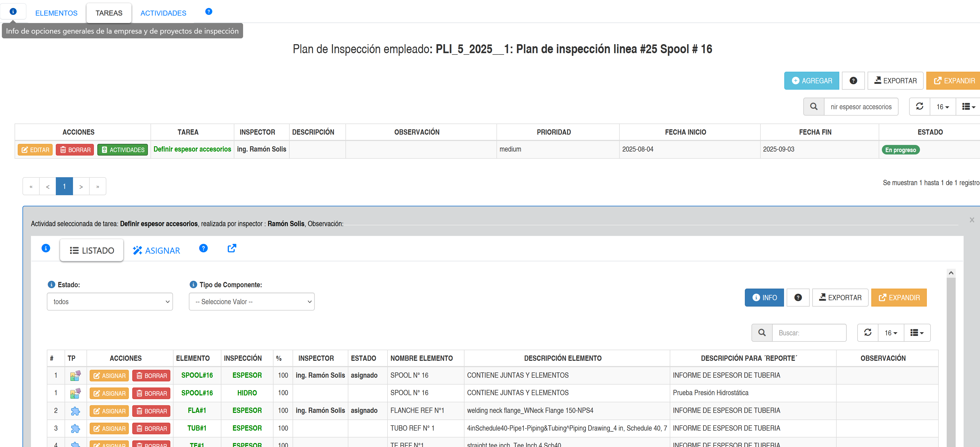Refresh the tasks table
Screen dimensions: 980x447
tap(919, 107)
